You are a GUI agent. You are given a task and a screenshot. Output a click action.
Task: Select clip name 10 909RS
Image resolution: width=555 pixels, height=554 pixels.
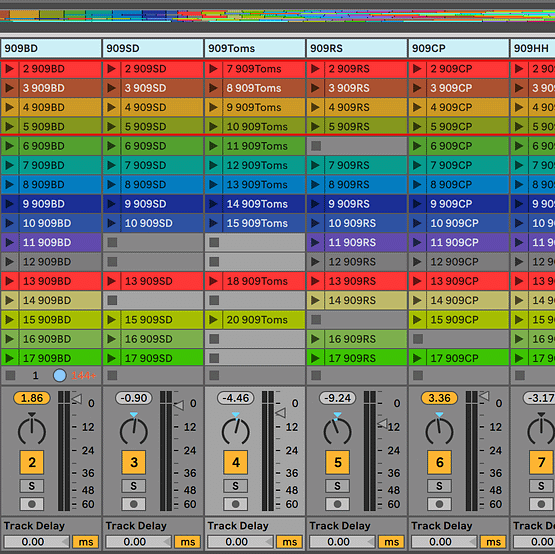352,223
